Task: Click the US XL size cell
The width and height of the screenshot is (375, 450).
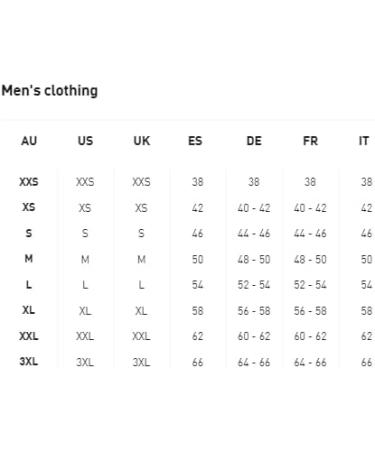Action: point(85,311)
